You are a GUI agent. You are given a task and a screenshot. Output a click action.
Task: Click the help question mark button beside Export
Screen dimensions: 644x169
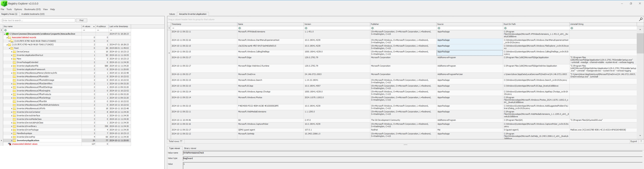point(641,141)
